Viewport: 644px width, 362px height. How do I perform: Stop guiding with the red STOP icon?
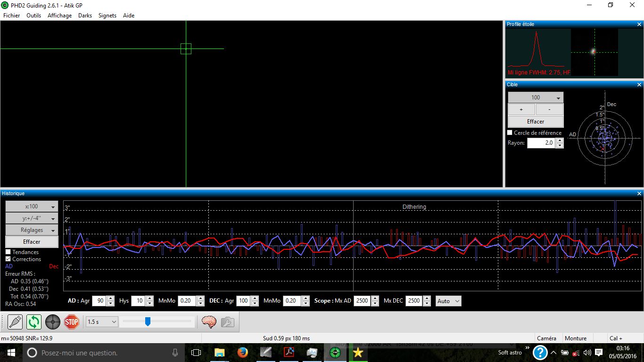(72, 322)
